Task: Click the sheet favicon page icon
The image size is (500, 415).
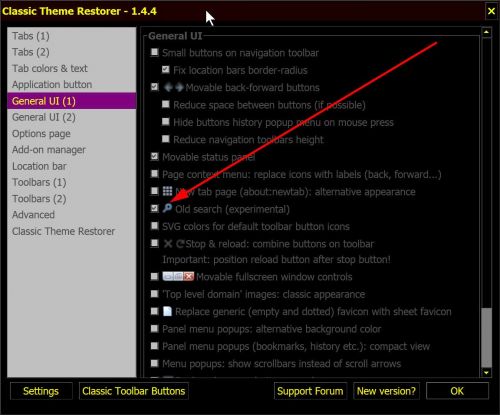Action: pos(167,311)
